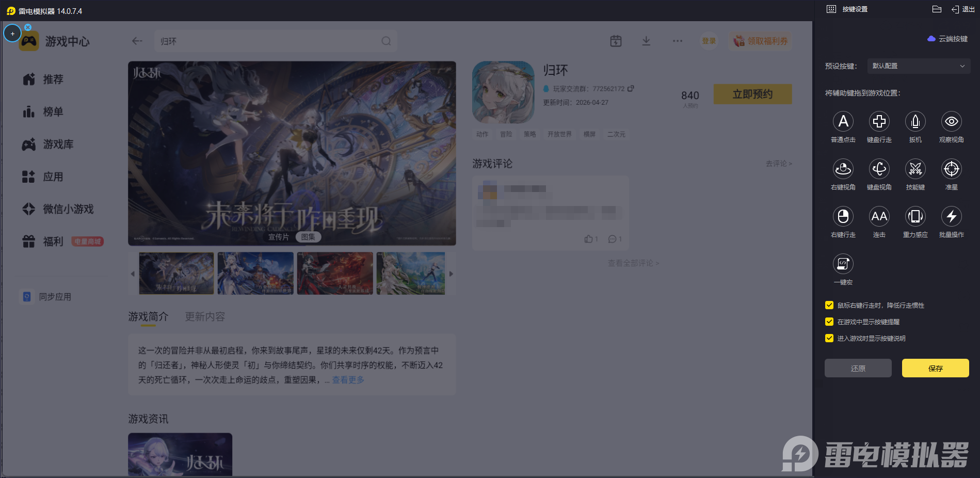This screenshot has width=980, height=478.
Task: Open the 云端按键 cloud key configs
Action: coord(947,39)
